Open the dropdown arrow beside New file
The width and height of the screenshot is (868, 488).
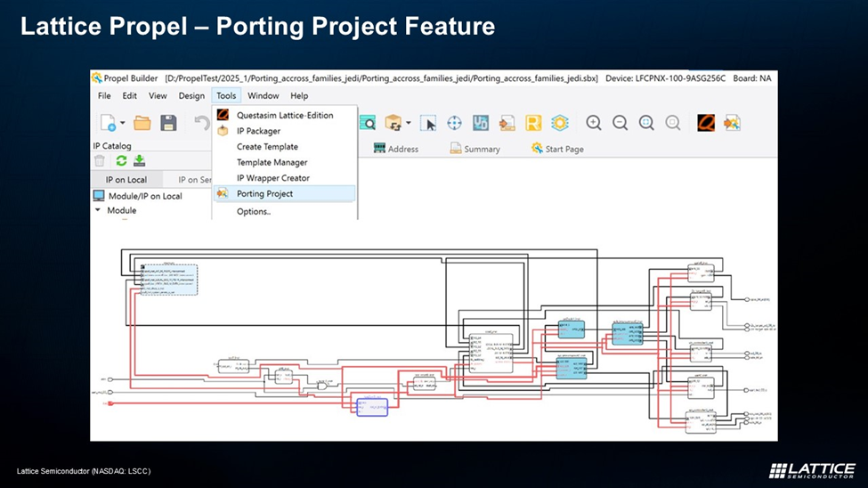122,122
